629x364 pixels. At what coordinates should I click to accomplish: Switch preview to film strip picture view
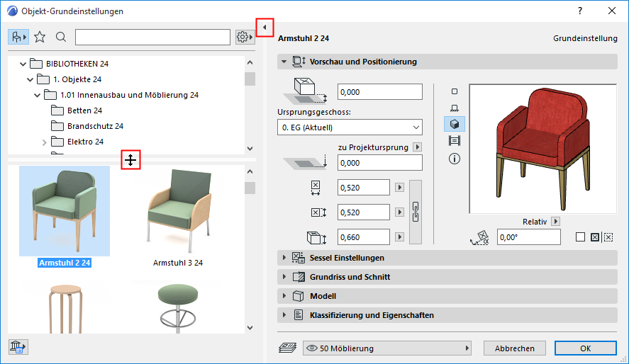click(455, 140)
